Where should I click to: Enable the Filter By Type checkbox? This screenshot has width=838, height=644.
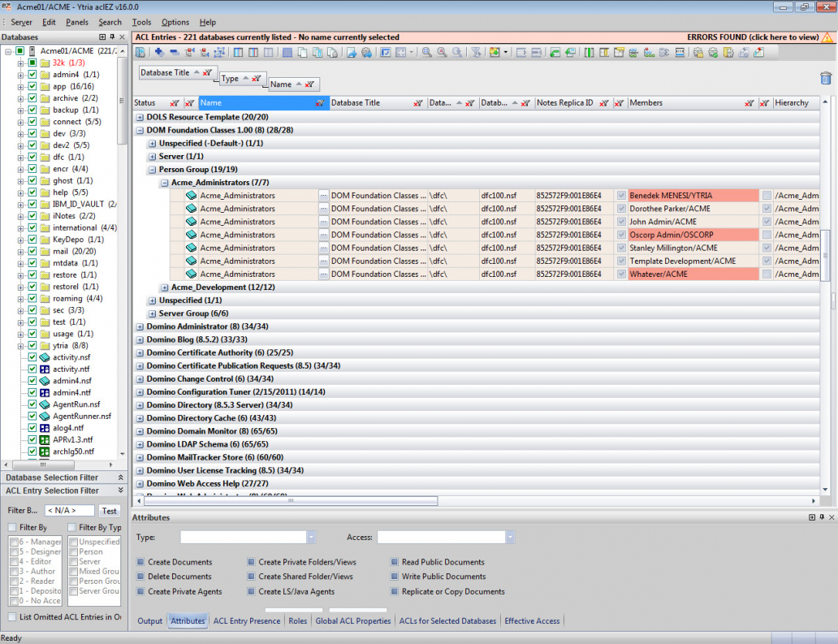point(71,528)
